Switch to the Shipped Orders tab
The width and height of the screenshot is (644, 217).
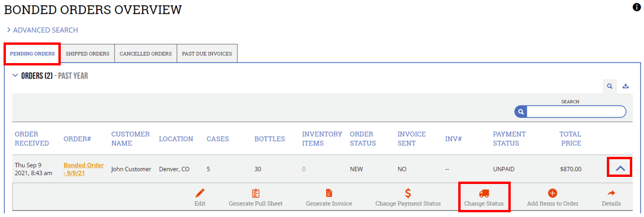(x=87, y=54)
